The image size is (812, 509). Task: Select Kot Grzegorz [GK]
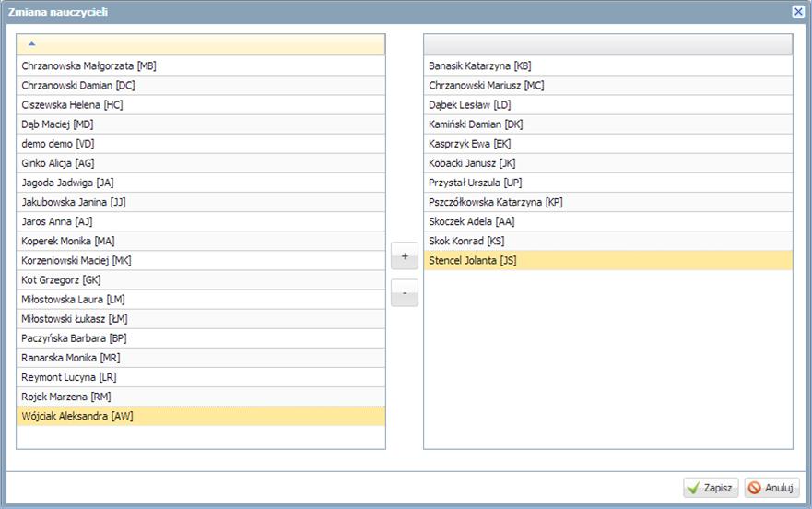[x=201, y=280]
